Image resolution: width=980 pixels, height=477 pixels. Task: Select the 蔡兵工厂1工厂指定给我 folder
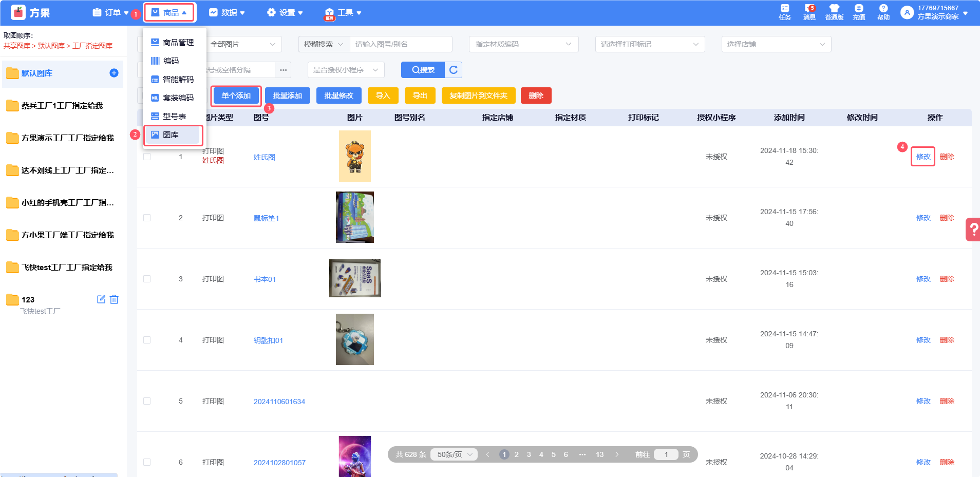[63, 106]
